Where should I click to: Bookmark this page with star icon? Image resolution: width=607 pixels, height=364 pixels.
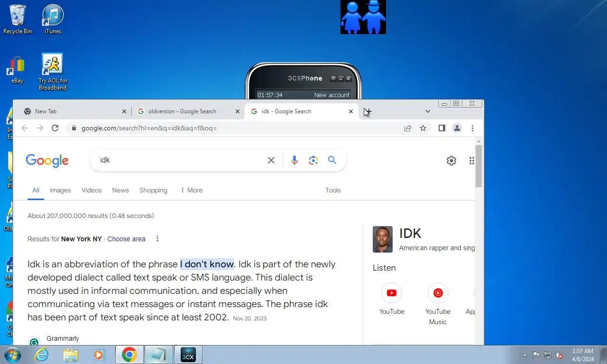(423, 128)
